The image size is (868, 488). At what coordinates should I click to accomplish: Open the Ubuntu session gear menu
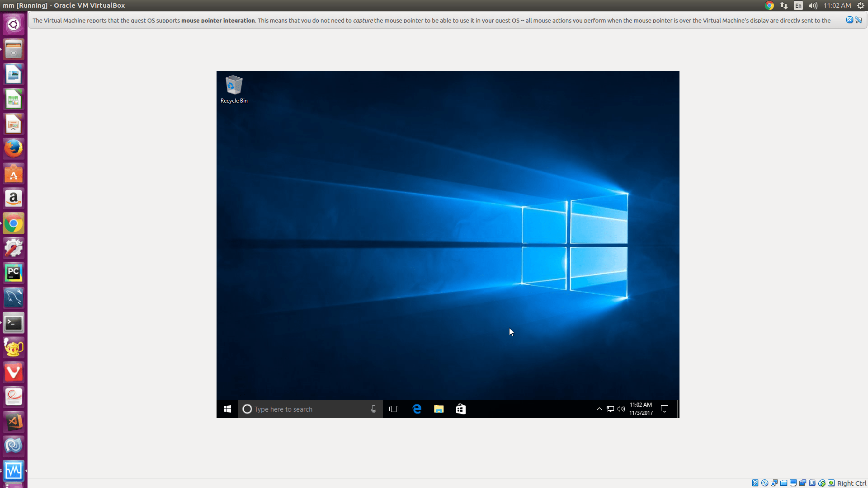pyautogui.click(x=861, y=5)
